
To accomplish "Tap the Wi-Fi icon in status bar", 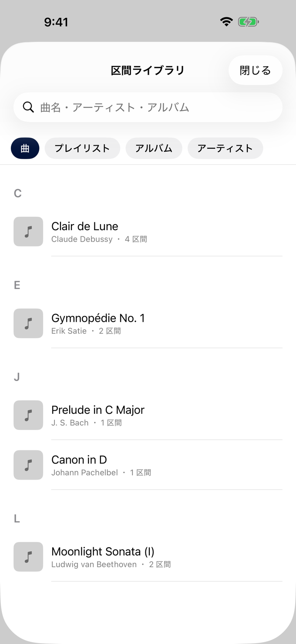I will tap(226, 22).
